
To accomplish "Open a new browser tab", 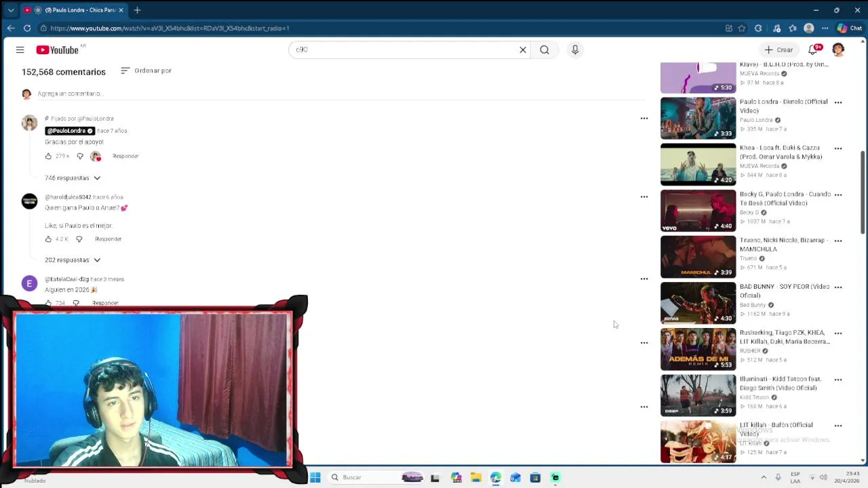I will click(137, 10).
